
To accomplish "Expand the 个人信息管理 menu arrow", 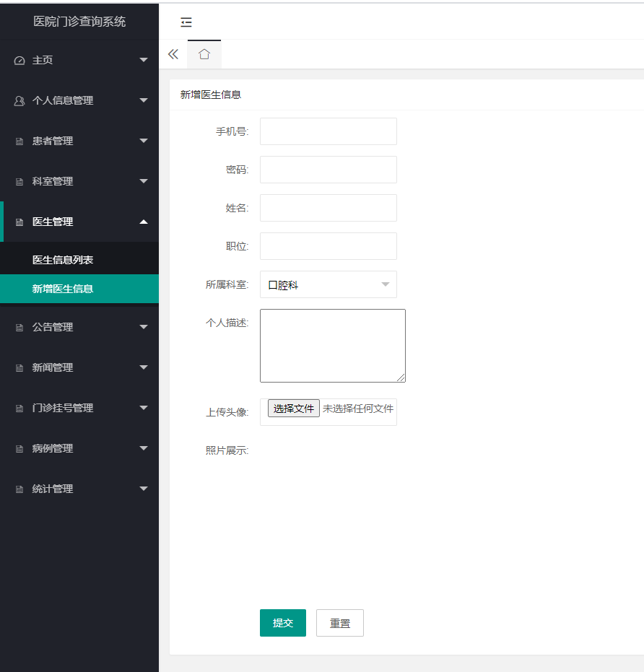I will pos(144,100).
